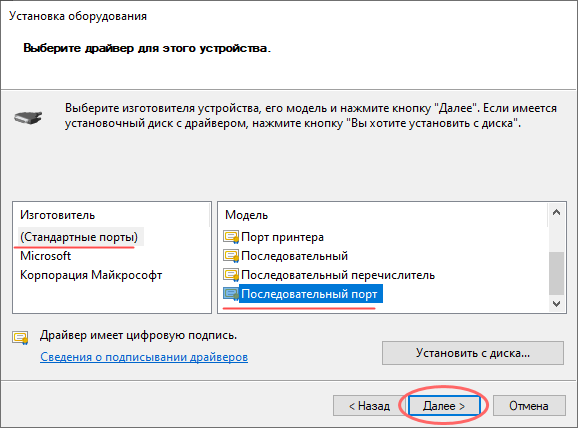Open Сведения о подписывании драйверов link
The height and width of the screenshot is (428, 578).
click(x=144, y=357)
